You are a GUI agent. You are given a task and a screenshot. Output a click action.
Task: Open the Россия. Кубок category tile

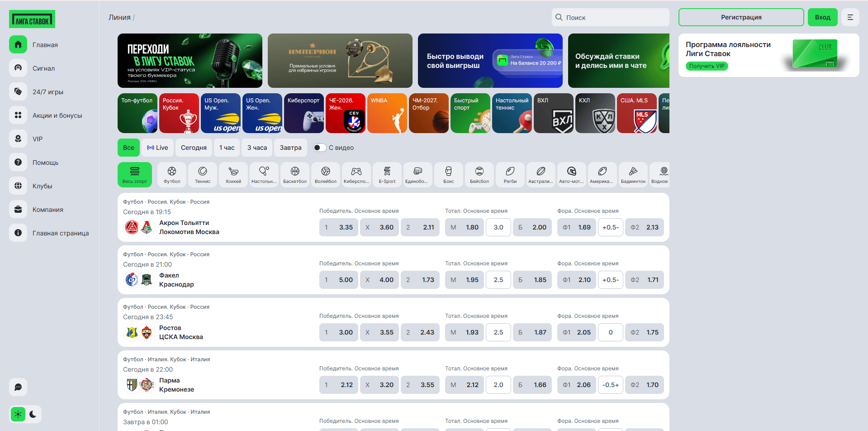point(179,113)
